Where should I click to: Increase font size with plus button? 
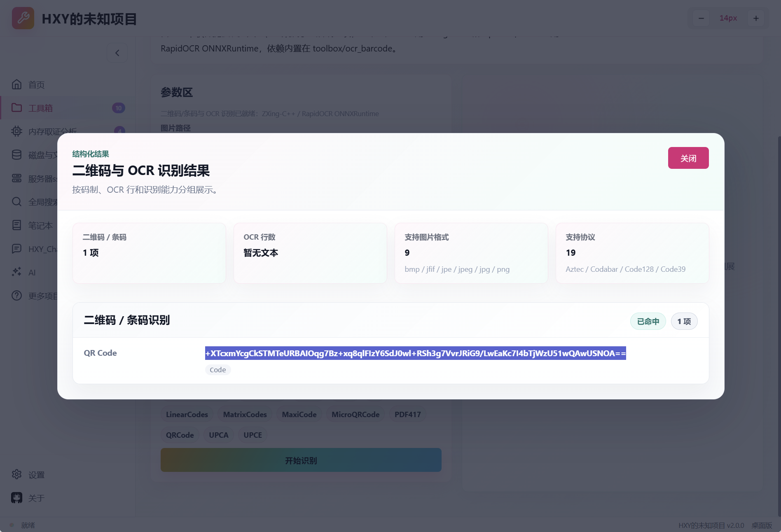click(x=756, y=18)
